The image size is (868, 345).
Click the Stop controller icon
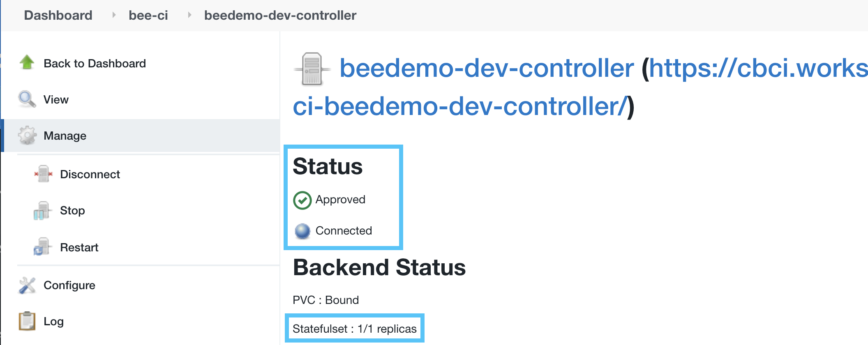43,210
